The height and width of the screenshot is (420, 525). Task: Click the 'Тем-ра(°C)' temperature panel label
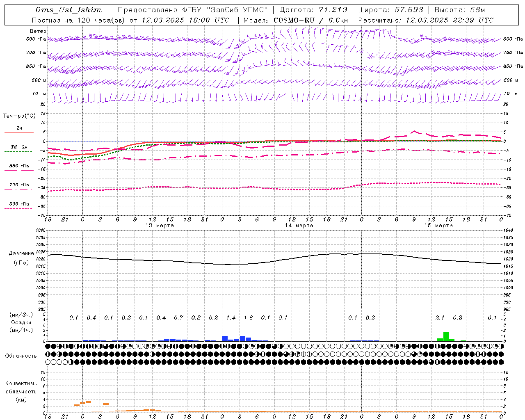[x=19, y=116]
